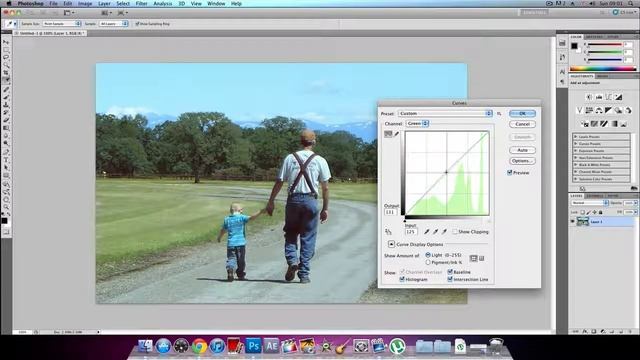Switch to the Layers panel tab
The image size is (640, 360).
576,196
